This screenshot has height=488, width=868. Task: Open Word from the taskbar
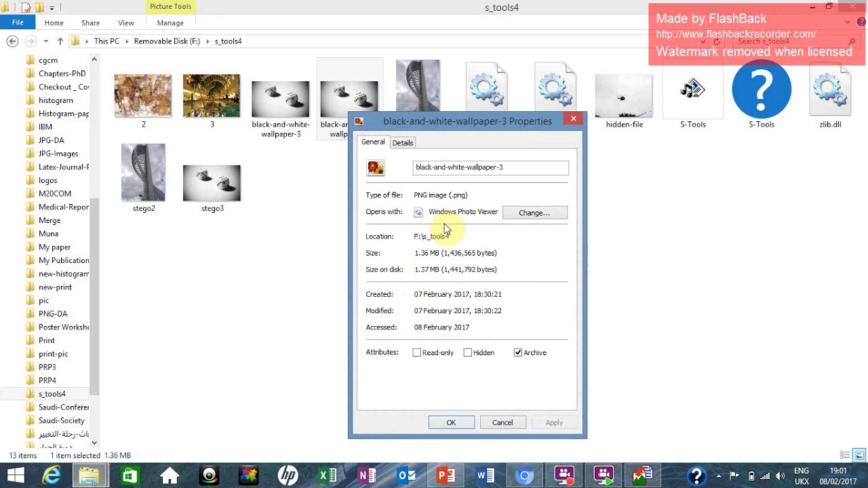coord(486,476)
